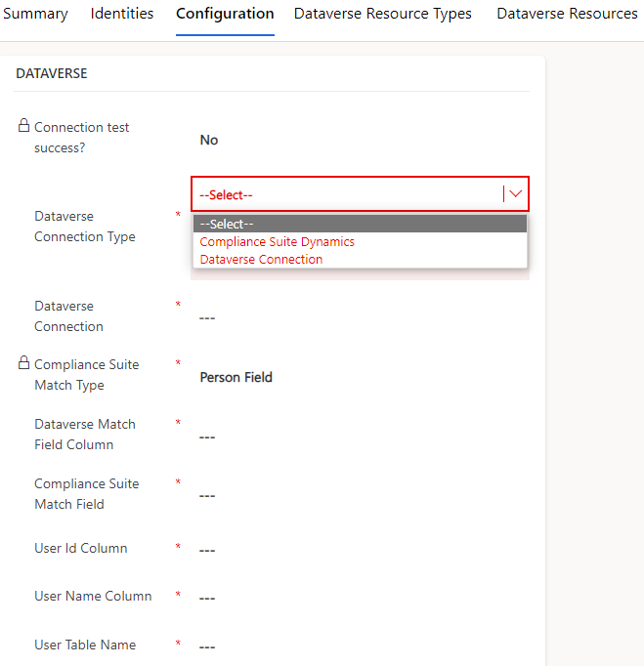
Task: Click lock icon beside Connection test success
Action: pyautogui.click(x=23, y=126)
